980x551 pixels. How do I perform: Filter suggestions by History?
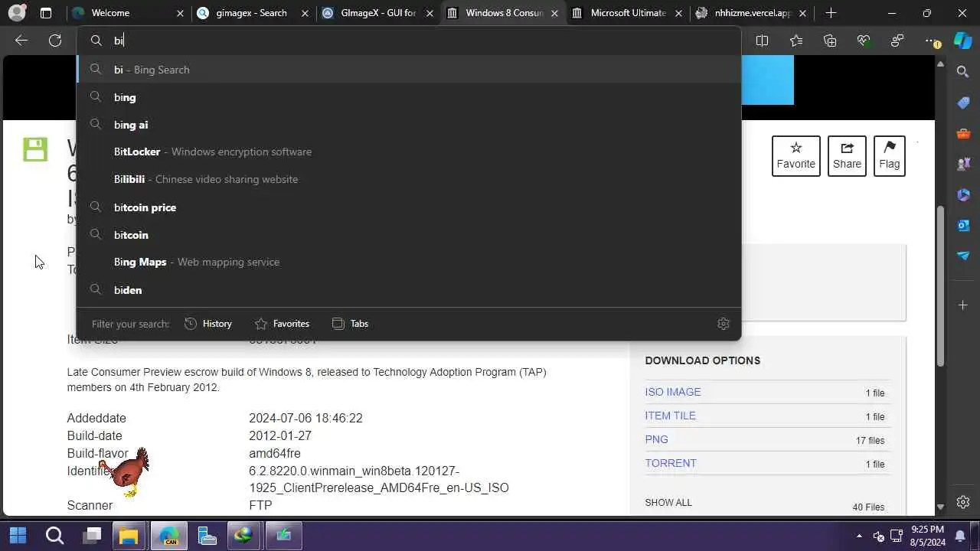[x=208, y=324]
